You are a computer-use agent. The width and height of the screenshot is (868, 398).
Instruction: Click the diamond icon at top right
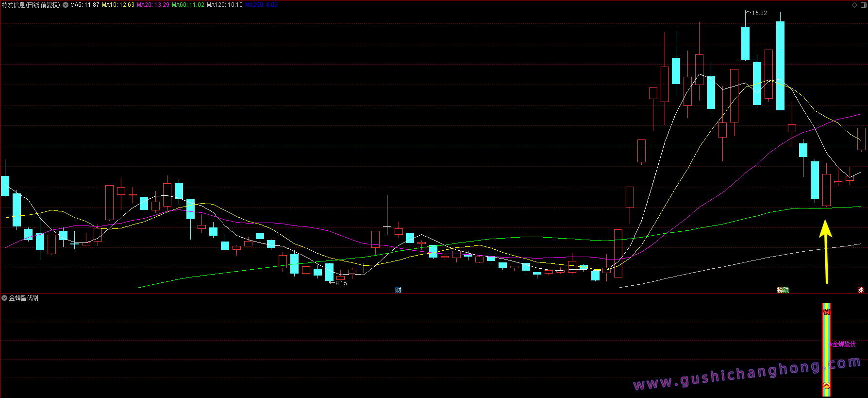[x=855, y=5]
